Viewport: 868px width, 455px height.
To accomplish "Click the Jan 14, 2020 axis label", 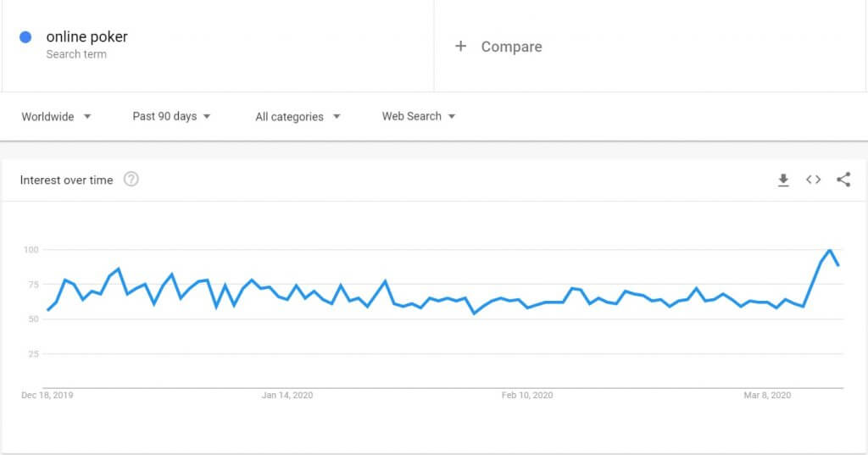I will 287,395.
